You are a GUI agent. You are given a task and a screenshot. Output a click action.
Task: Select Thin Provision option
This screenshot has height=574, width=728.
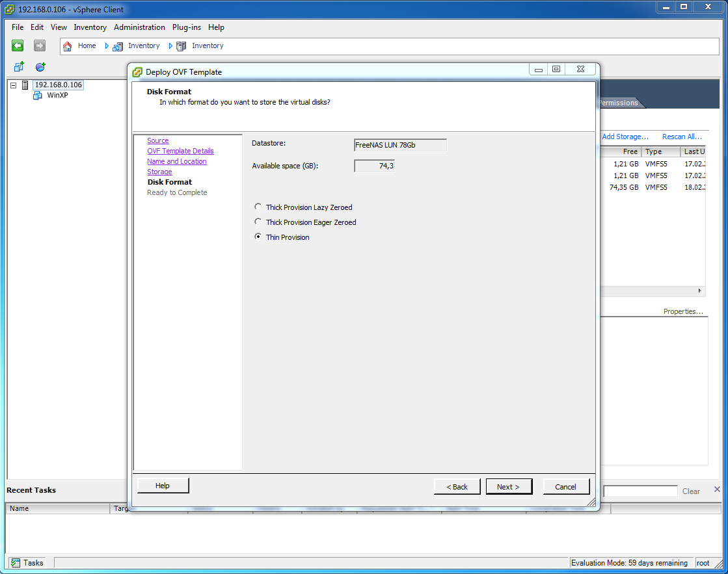(258, 236)
